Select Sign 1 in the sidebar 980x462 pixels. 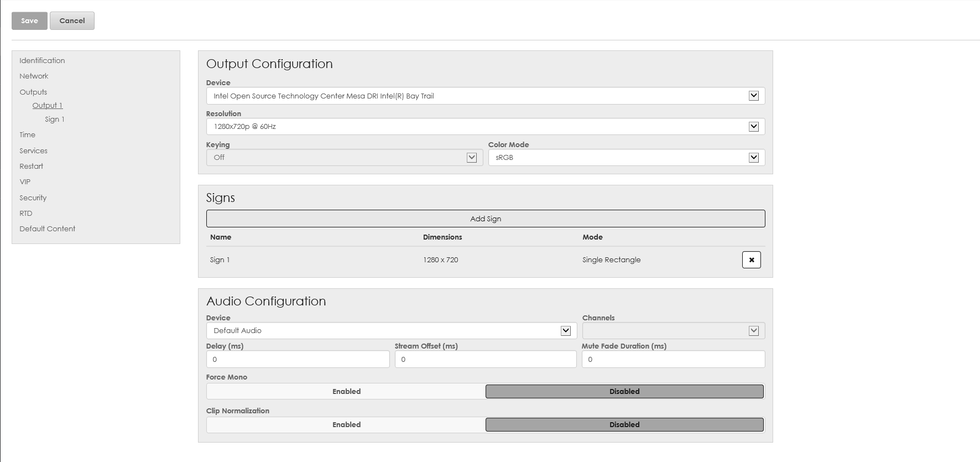[54, 119]
